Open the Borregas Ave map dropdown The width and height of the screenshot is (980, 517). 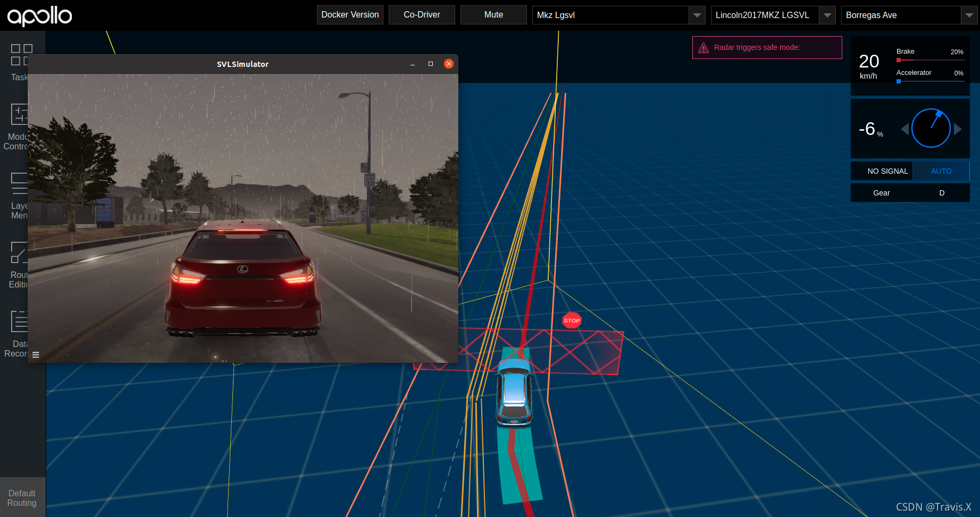click(x=909, y=15)
